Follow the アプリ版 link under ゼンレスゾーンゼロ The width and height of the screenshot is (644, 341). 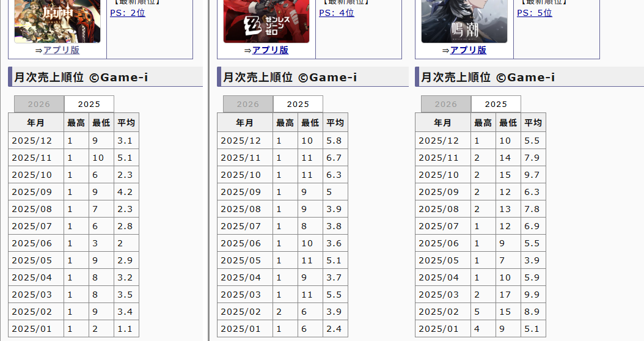click(270, 50)
